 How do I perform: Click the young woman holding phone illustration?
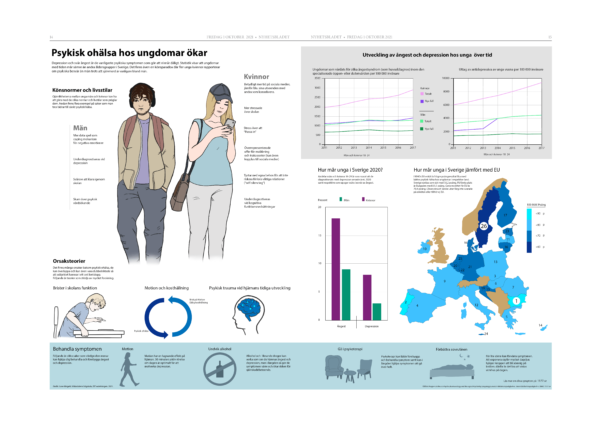(x=207, y=171)
